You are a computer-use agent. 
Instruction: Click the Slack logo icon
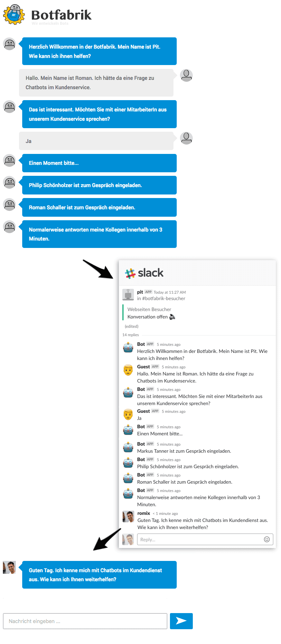130,273
